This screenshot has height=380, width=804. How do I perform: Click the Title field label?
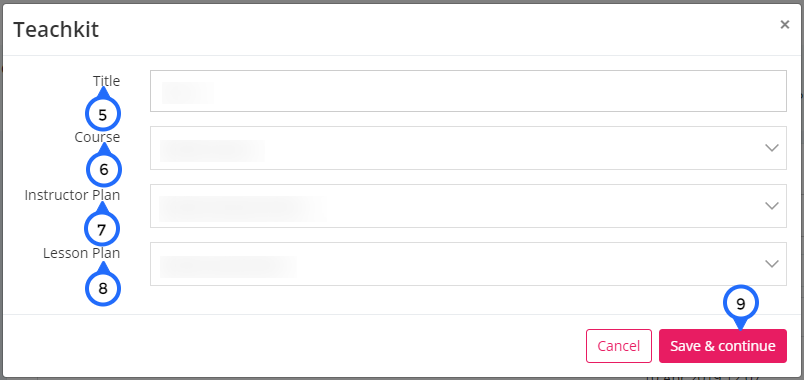[x=106, y=81]
